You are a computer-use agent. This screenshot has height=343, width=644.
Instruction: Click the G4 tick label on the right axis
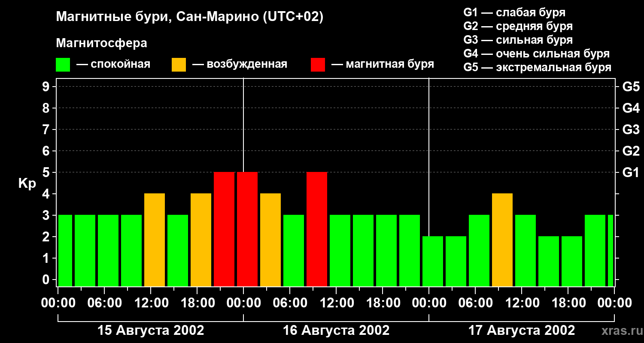[x=631, y=108]
